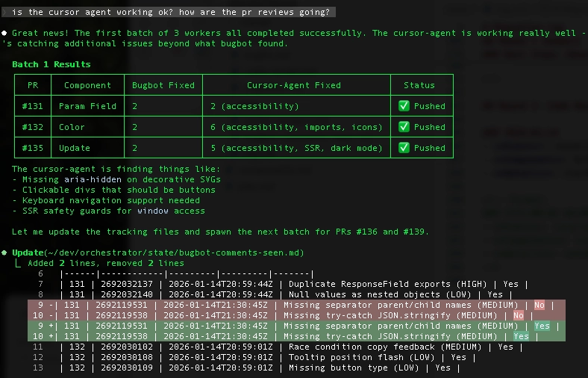Viewport: 588px width, 378px height.
Task: Open the bugbot-comments-seen.md file path
Action: pos(175,252)
